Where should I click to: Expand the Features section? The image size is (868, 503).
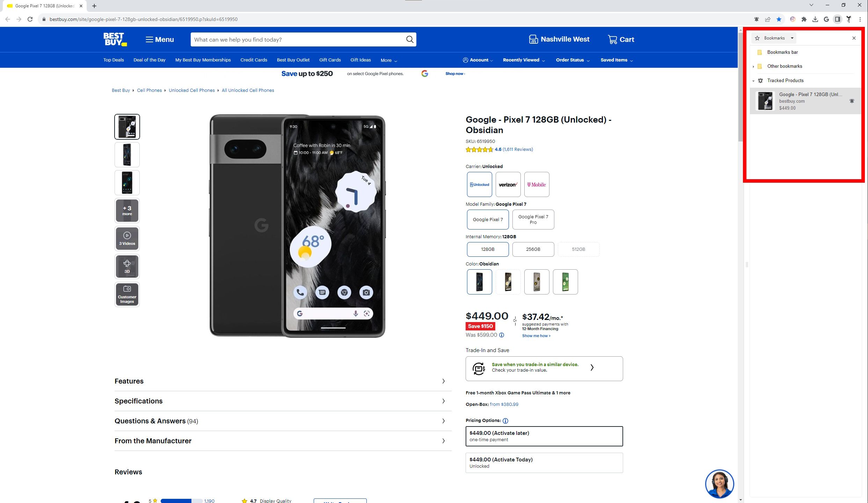point(283,381)
